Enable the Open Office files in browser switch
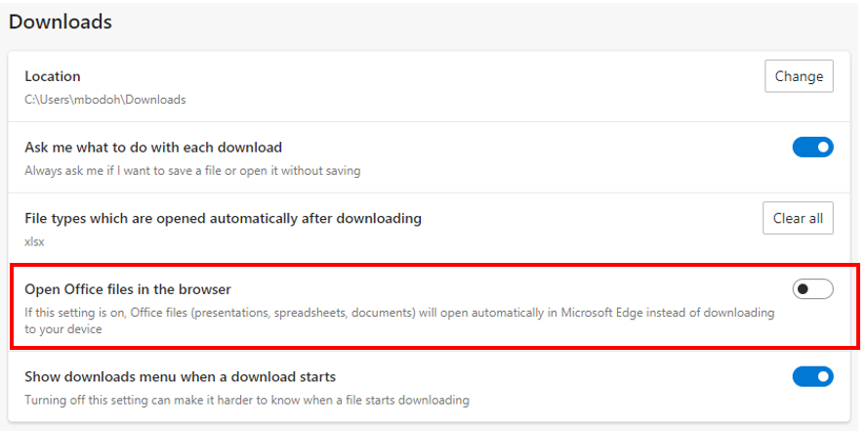Image resolution: width=868 pixels, height=431 pixels. (812, 288)
